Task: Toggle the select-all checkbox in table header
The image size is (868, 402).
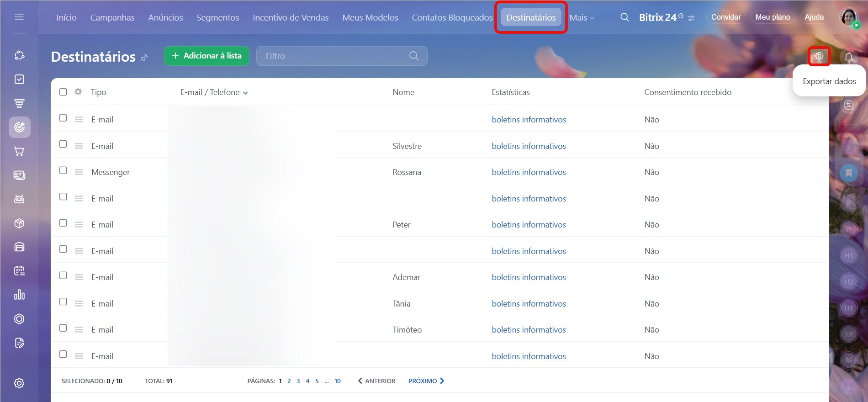Action: click(x=63, y=92)
